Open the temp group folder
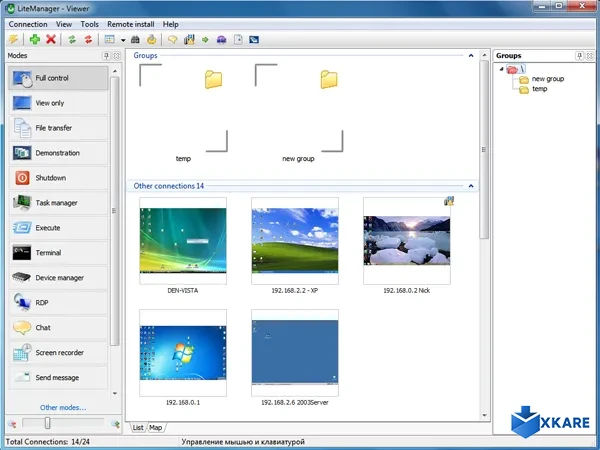 click(x=183, y=114)
